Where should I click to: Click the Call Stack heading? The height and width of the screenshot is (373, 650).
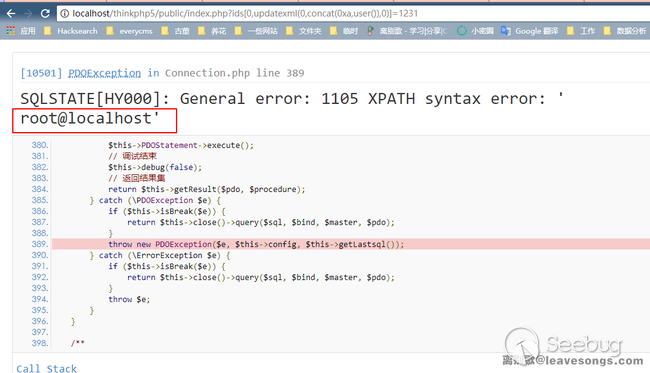46,368
